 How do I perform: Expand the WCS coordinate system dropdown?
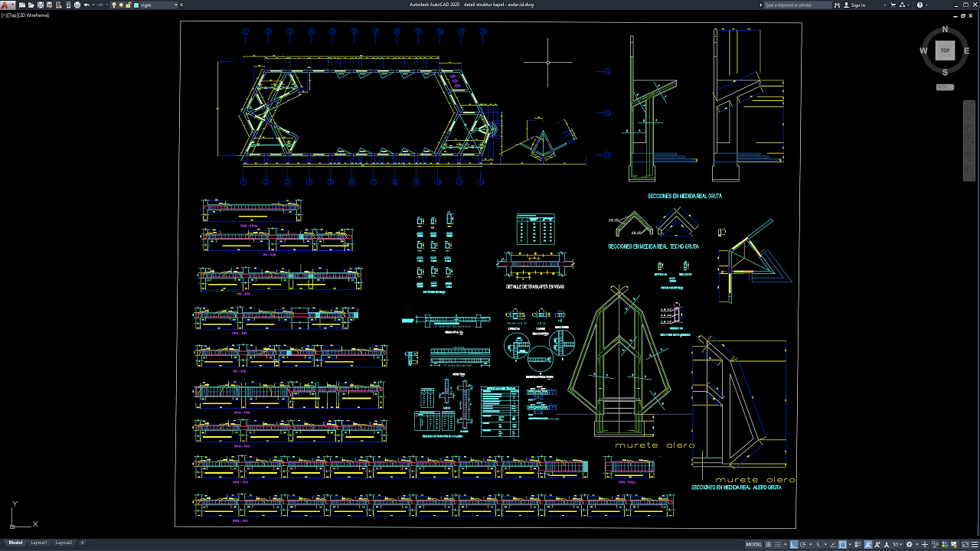tap(945, 87)
